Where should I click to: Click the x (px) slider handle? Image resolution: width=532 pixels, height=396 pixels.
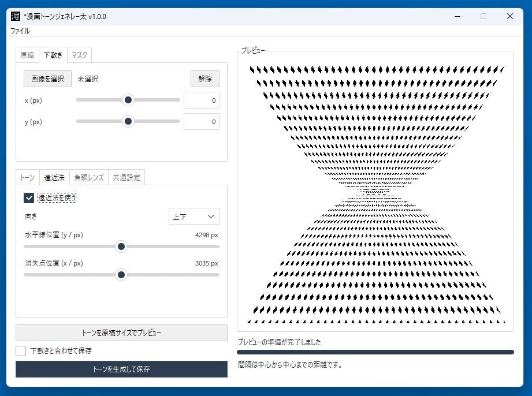coord(128,100)
